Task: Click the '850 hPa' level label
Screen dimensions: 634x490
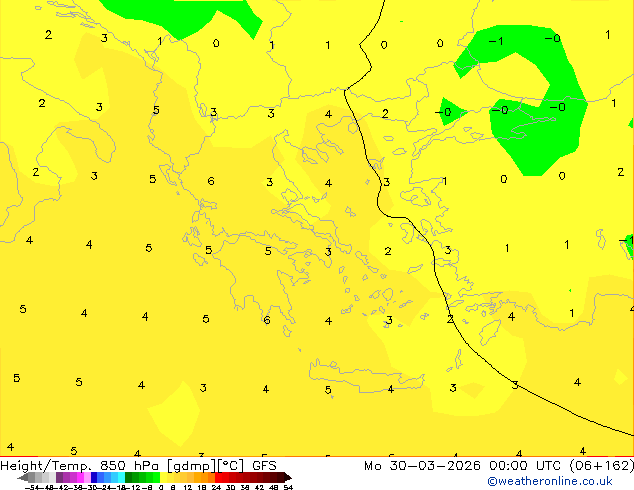Action: click(129, 466)
